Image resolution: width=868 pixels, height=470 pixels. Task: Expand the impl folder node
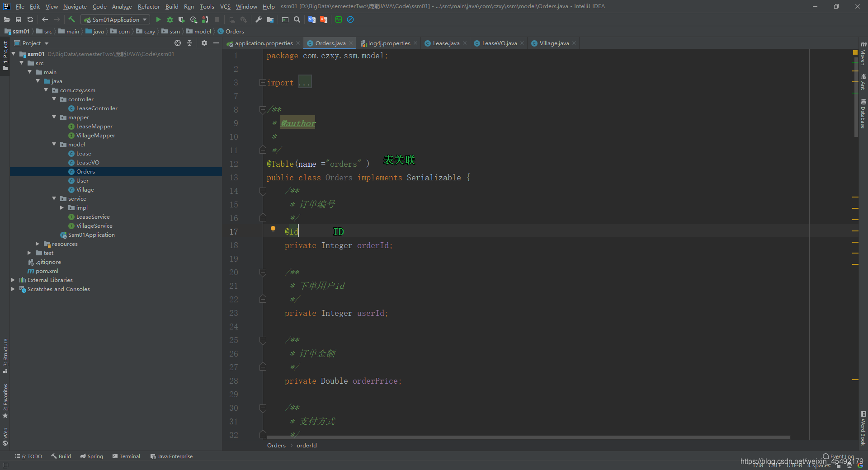[x=62, y=207]
